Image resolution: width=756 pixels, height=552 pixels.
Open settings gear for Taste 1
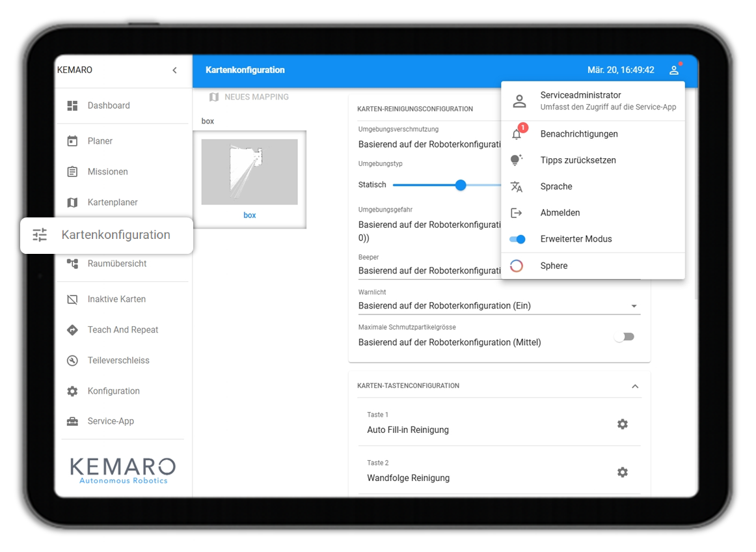(x=623, y=424)
